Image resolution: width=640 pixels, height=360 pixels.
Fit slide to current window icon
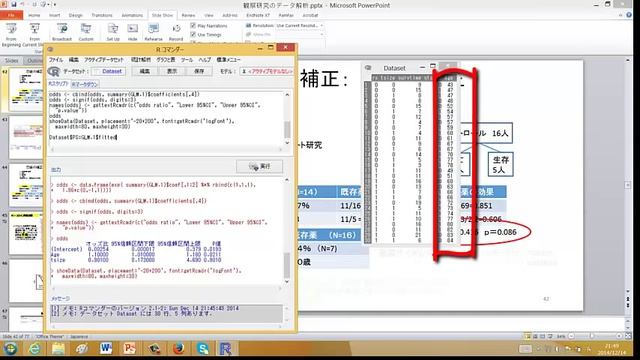(x=629, y=336)
